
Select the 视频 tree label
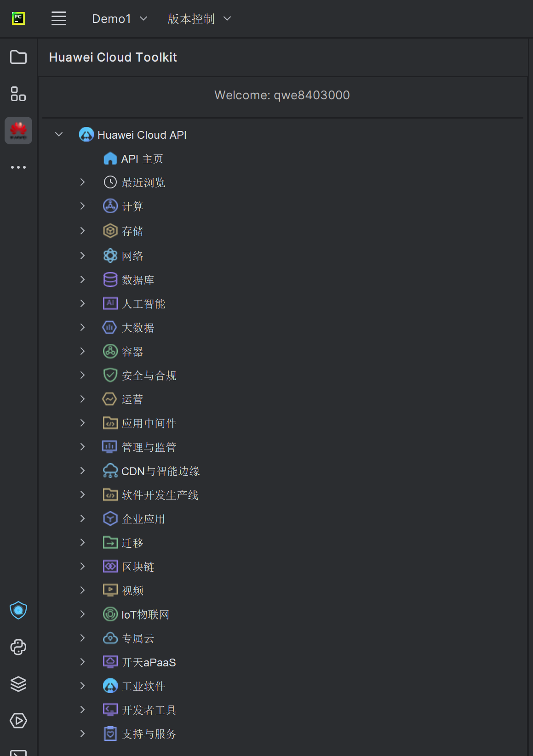coord(132,591)
